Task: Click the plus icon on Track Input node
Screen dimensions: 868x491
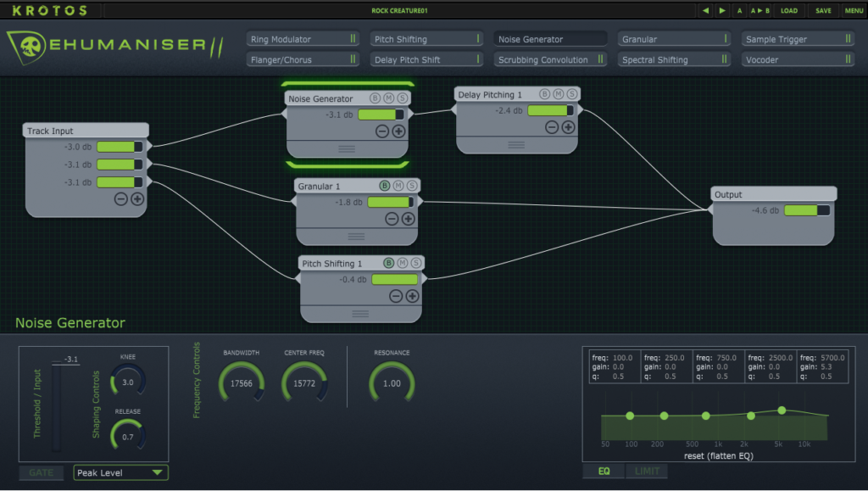Action: 137,198
